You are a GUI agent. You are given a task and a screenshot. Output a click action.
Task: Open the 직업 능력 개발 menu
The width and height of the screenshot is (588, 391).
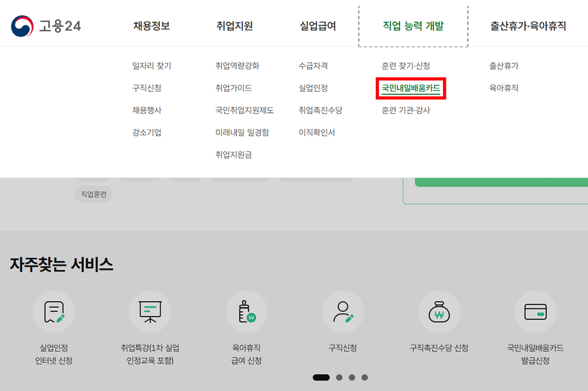click(x=413, y=26)
